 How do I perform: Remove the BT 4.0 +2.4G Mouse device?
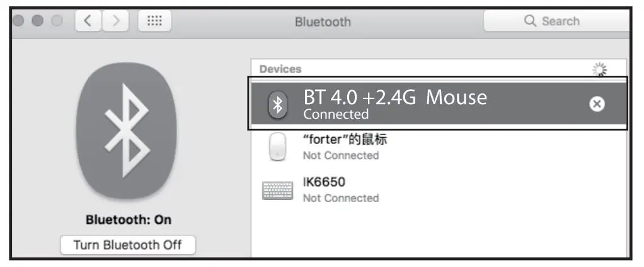click(x=597, y=105)
